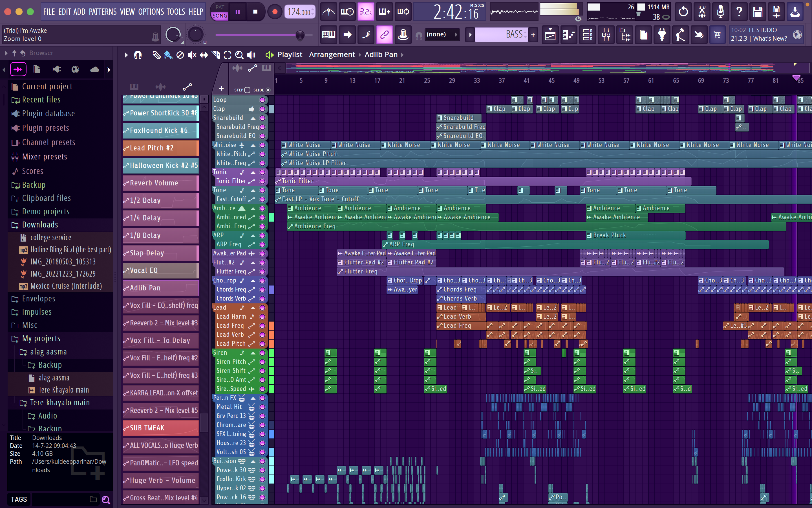Toggle the record button
Viewport: 812px width, 508px height.
pos(274,12)
